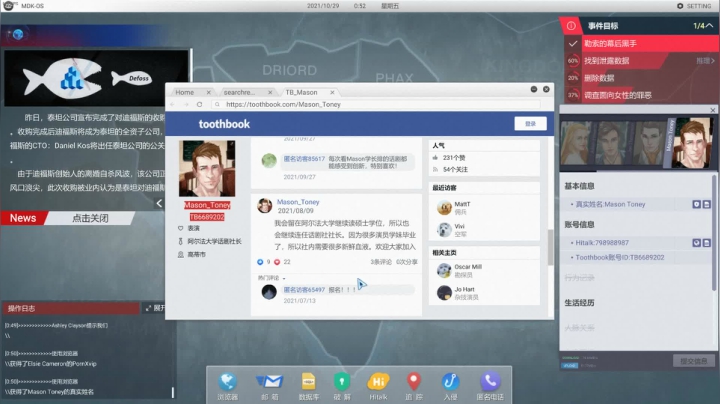Click the red heart icon under Mason's post
Image resolution: width=720 pixels, height=404 pixels.
pyautogui.click(x=277, y=262)
